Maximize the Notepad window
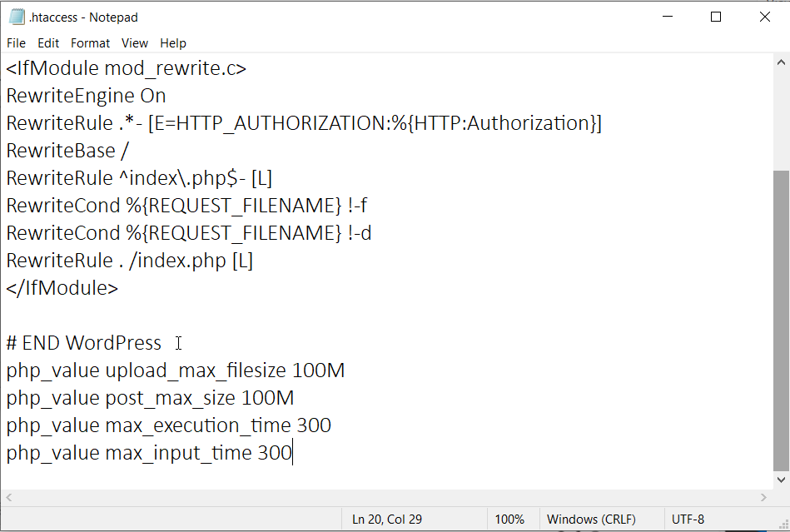Viewport: 790px width, 532px height. 715,17
